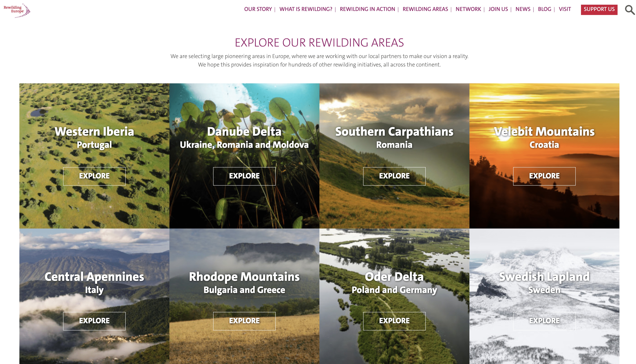The width and height of the screenshot is (636, 364).
Task: Click the Romania subtitle text
Action: 394,145
